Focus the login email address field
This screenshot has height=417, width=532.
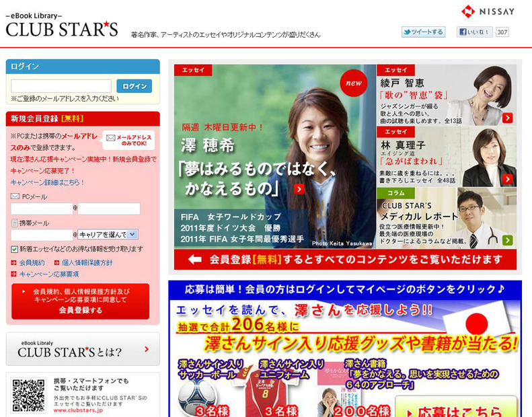[x=61, y=86]
